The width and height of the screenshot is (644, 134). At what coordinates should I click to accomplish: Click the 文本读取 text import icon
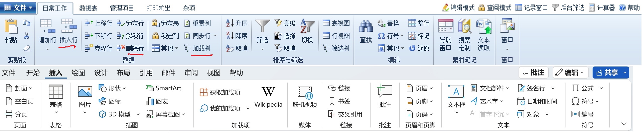coord(484,26)
